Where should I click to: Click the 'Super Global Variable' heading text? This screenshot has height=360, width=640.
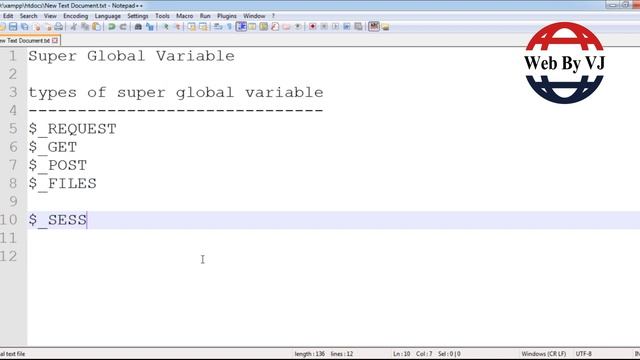point(131,56)
